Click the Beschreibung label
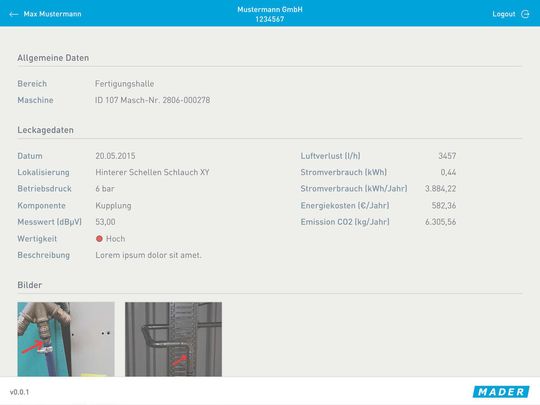Viewport: 540px width, 405px height. 44,255
